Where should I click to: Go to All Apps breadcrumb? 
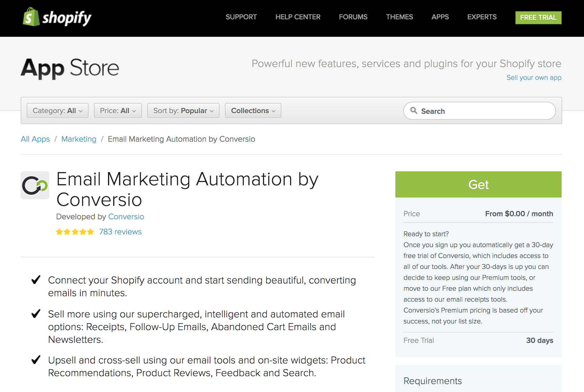(x=35, y=139)
